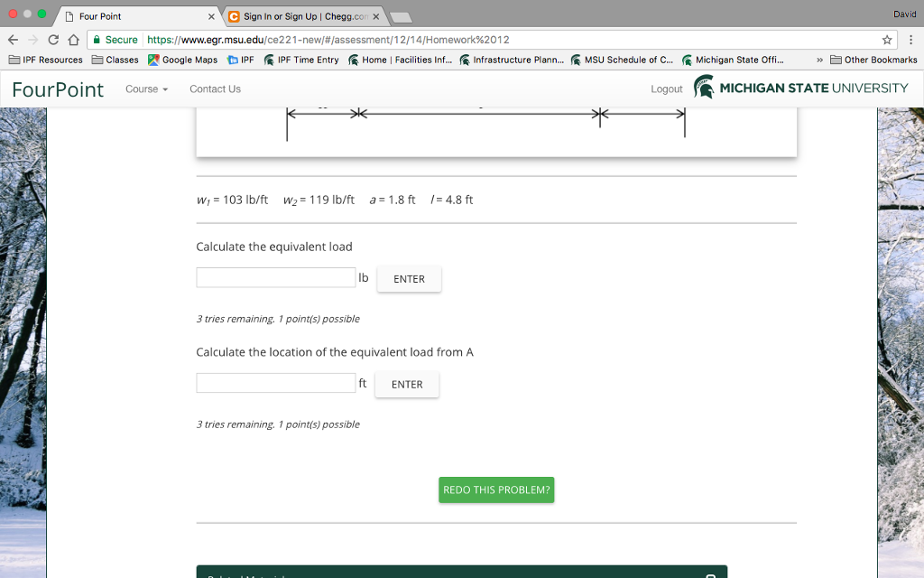Click the Michigan State Spartan logo

[702, 88]
